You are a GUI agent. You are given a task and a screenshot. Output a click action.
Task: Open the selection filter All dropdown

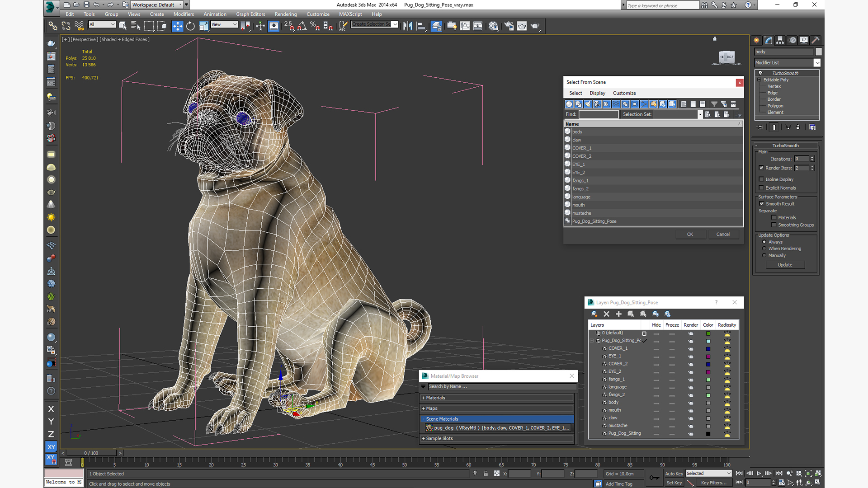102,24
